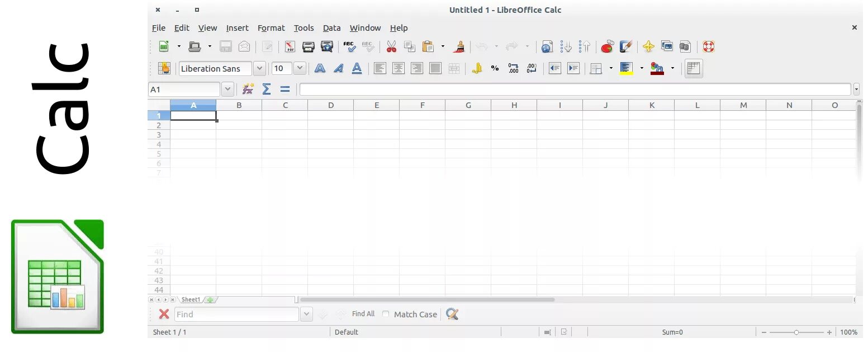Open the Font Size dropdown list

coord(300,68)
